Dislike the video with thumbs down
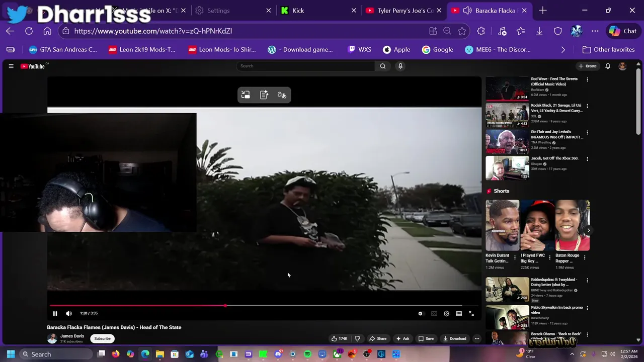The image size is (644, 362). [x=358, y=338]
